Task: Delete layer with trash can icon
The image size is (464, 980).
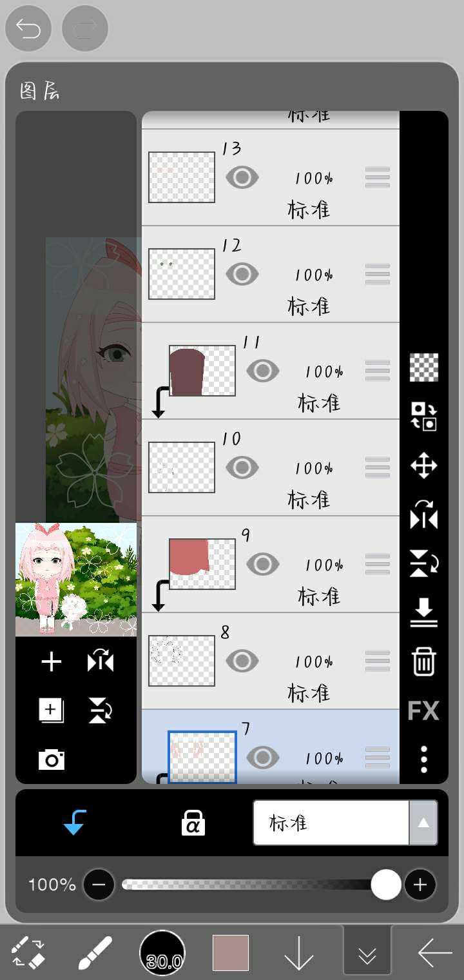Action: pos(423,661)
